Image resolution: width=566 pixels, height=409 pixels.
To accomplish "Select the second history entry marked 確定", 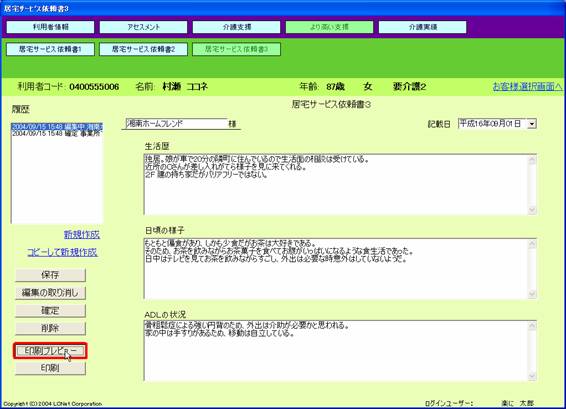I will (57, 134).
